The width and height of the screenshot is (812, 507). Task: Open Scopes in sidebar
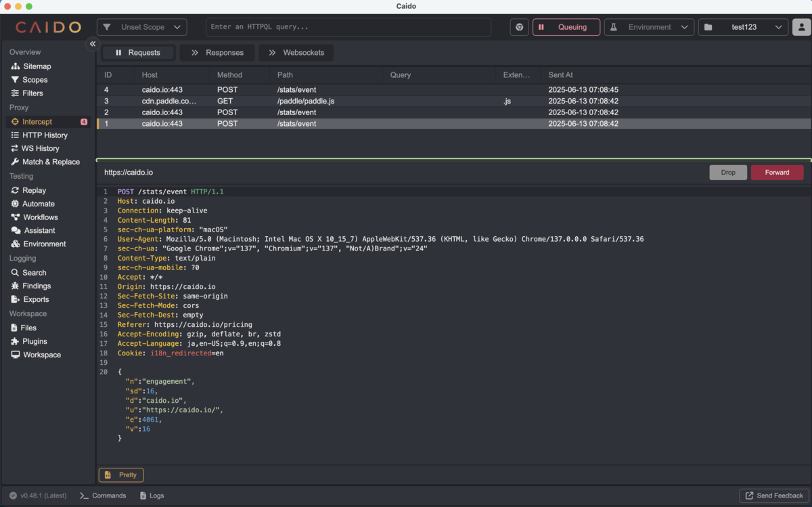pyautogui.click(x=29, y=80)
